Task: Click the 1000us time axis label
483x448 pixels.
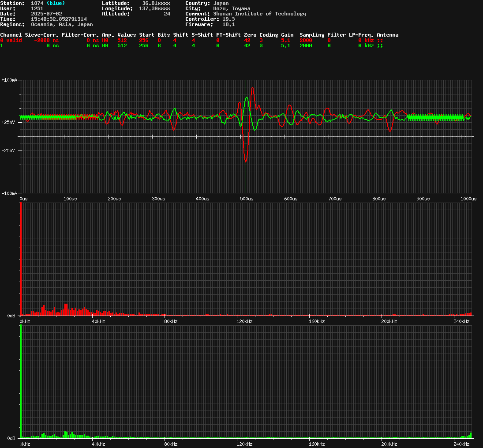Action: coord(468,199)
